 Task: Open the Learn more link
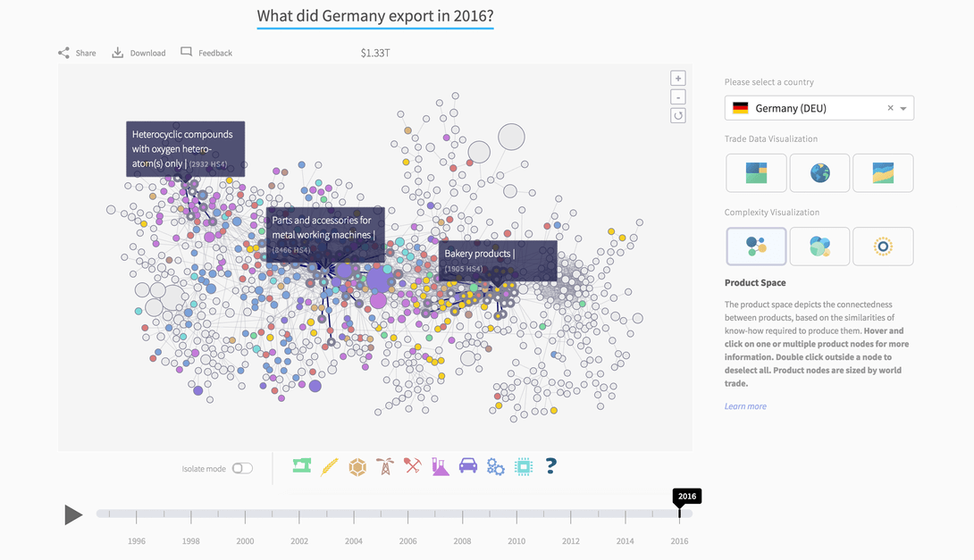(745, 406)
